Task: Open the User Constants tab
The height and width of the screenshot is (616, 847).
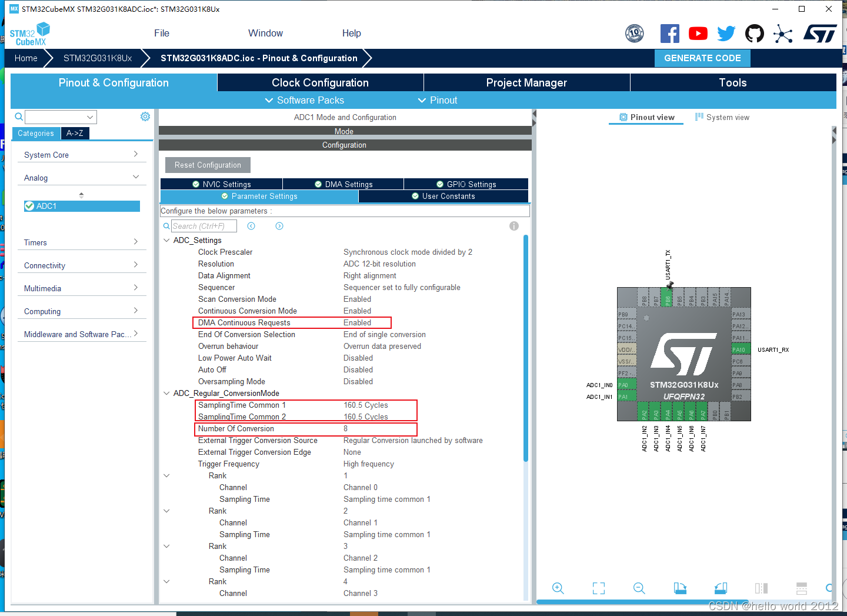Action: coord(443,196)
